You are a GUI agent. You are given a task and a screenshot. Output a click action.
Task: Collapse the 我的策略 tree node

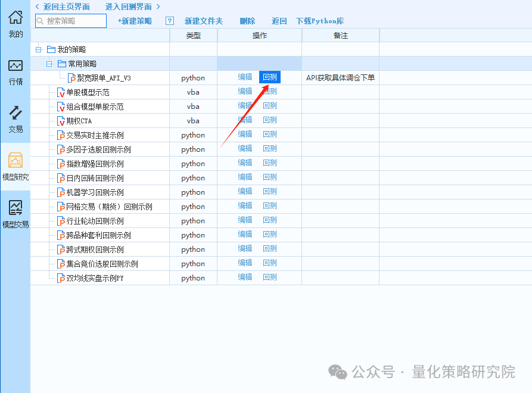click(39, 49)
